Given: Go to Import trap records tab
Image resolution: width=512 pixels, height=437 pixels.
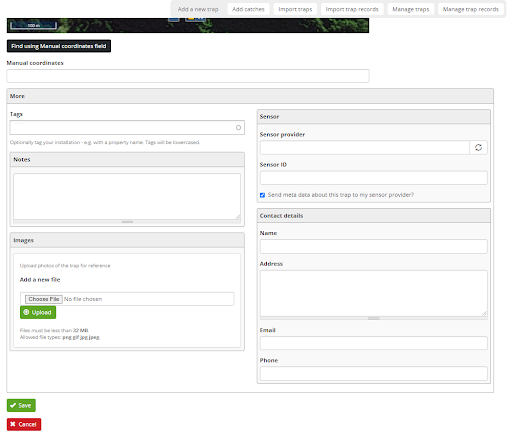Looking at the screenshot, I should tap(352, 9).
